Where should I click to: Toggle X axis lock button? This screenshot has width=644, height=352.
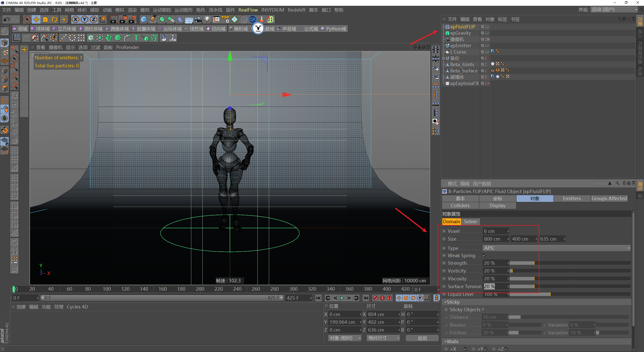point(75,19)
